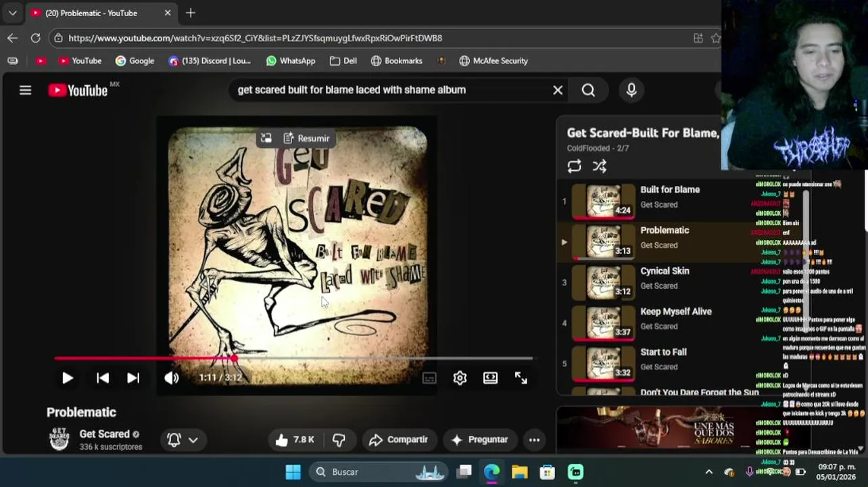Open the WhatsApp bookmark
The width and height of the screenshot is (868, 487).
[291, 61]
